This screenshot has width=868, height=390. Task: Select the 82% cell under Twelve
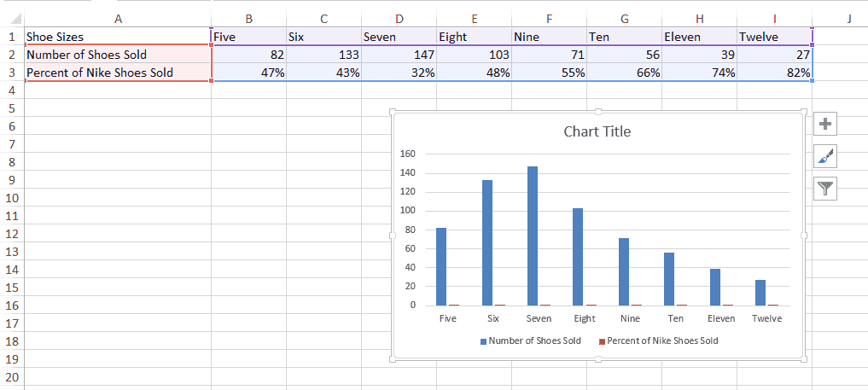[774, 73]
